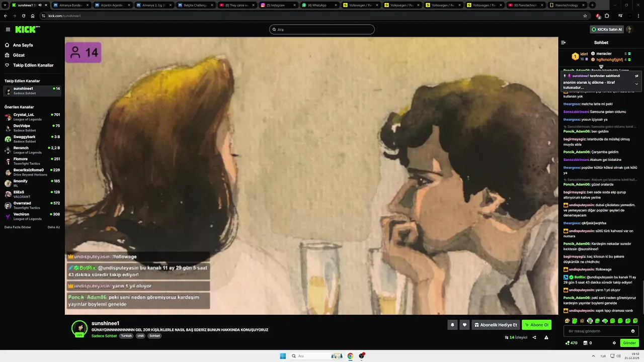Open Overrated recommended channel

coord(32,205)
